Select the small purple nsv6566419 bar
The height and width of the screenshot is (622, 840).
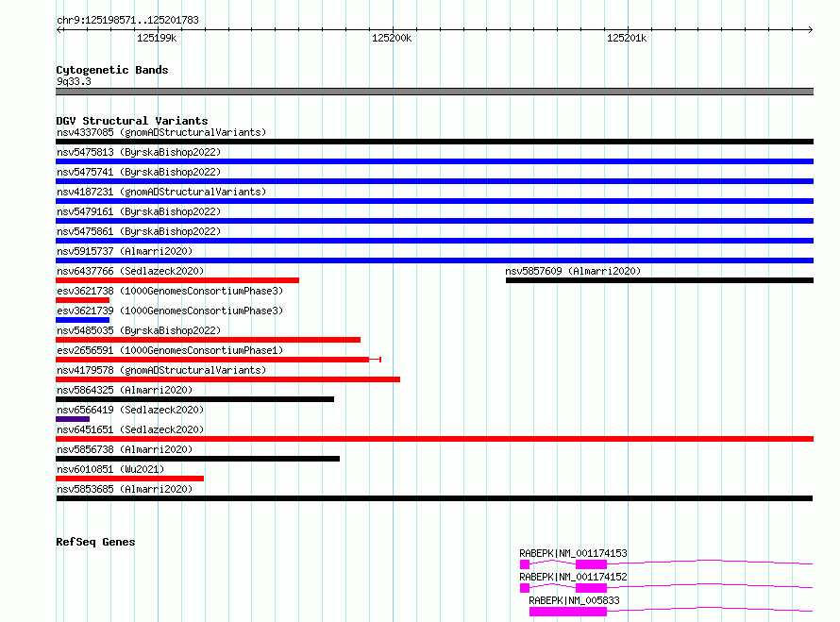73,419
